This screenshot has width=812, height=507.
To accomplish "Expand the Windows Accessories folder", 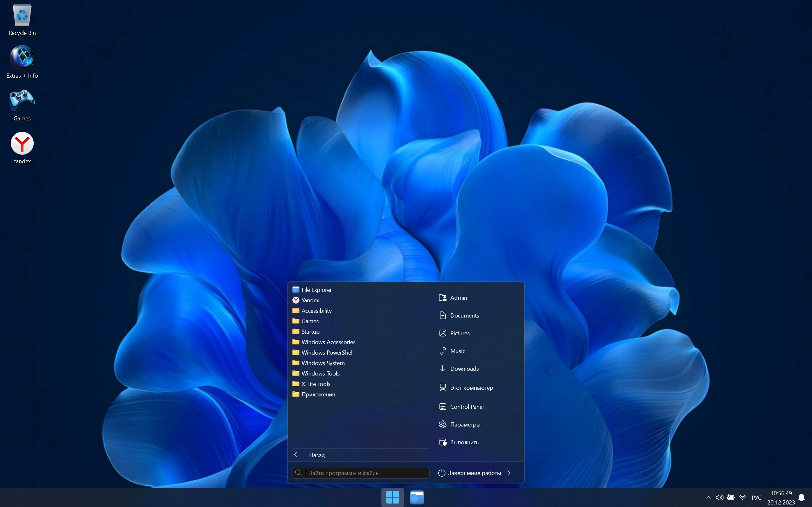I will point(328,342).
